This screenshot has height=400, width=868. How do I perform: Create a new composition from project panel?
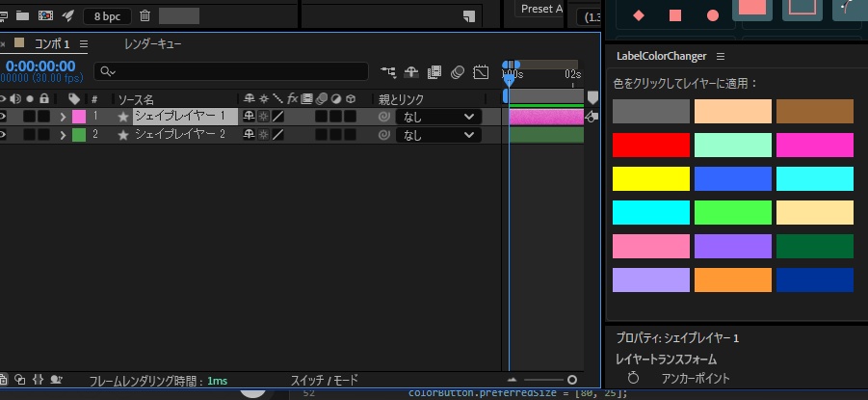[45, 15]
